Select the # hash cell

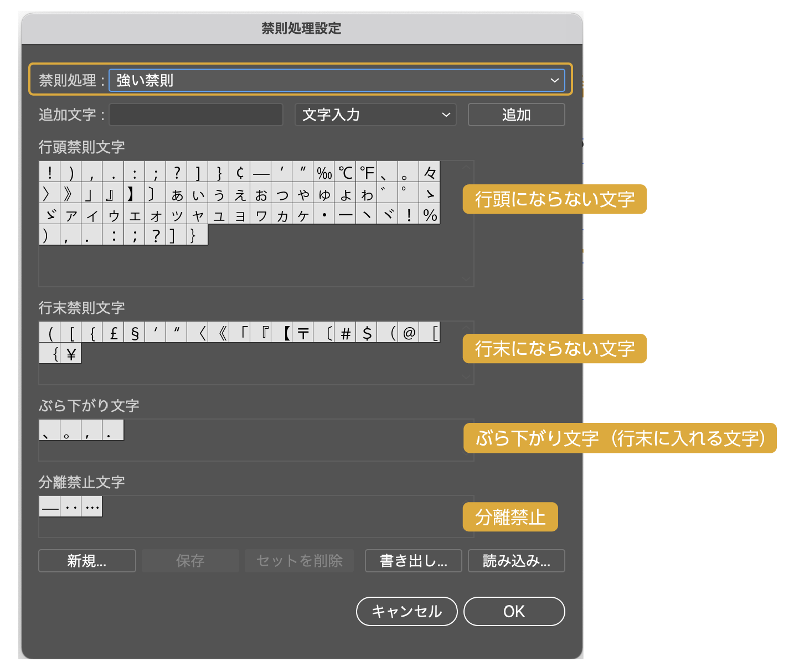(346, 332)
